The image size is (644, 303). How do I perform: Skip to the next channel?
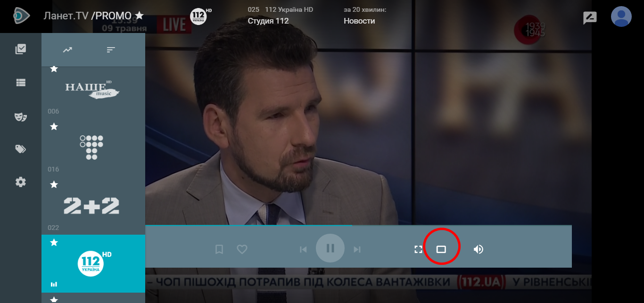pyautogui.click(x=357, y=249)
